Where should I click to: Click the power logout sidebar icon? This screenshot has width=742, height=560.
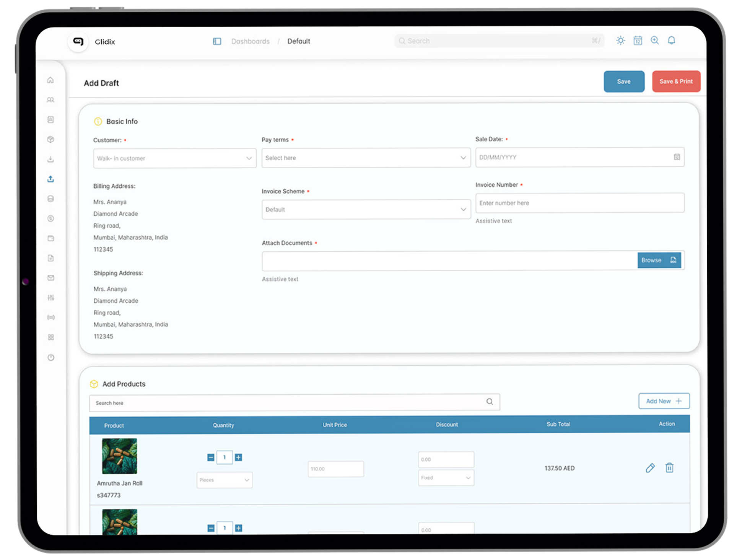(50, 357)
